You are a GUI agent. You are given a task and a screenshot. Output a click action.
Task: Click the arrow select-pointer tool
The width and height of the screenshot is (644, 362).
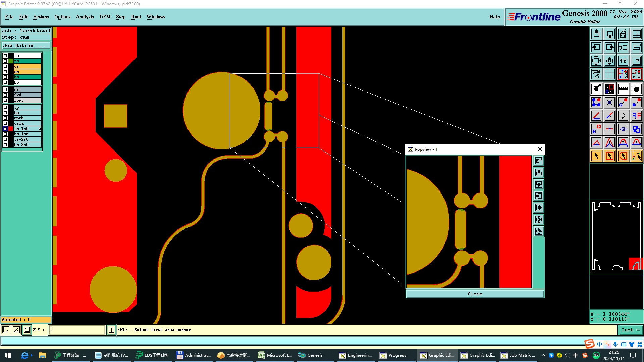pyautogui.click(x=596, y=156)
